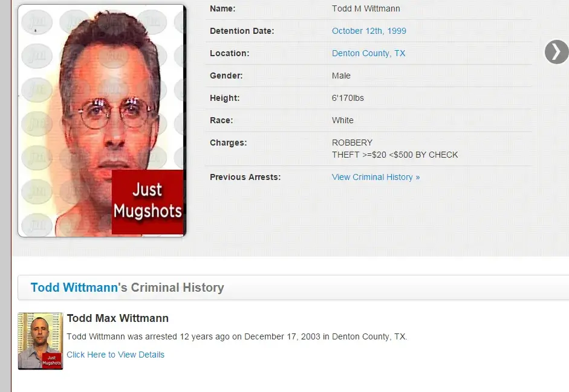Click the red Just Mugshots logo badge
569x392 pixels.
[x=148, y=202]
